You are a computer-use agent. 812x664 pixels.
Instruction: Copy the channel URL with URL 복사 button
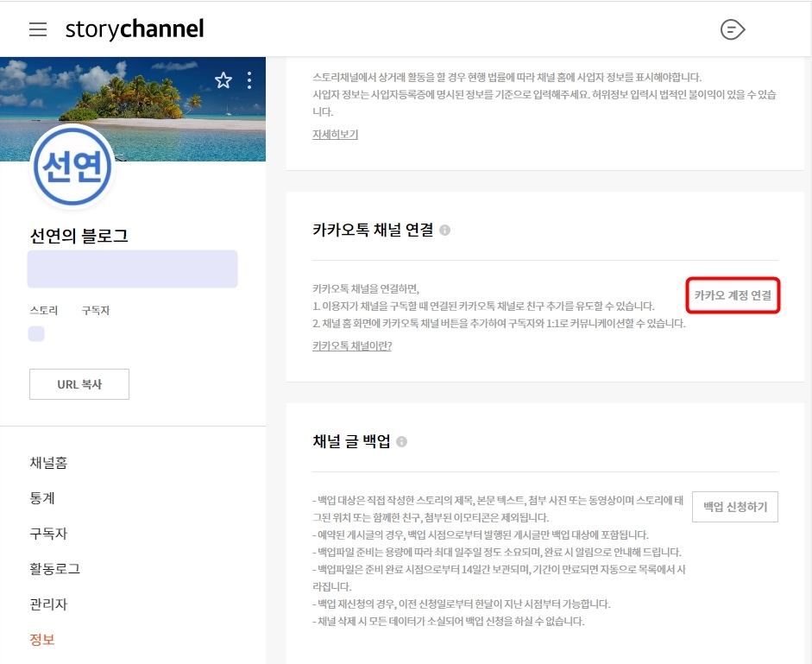pyautogui.click(x=79, y=383)
